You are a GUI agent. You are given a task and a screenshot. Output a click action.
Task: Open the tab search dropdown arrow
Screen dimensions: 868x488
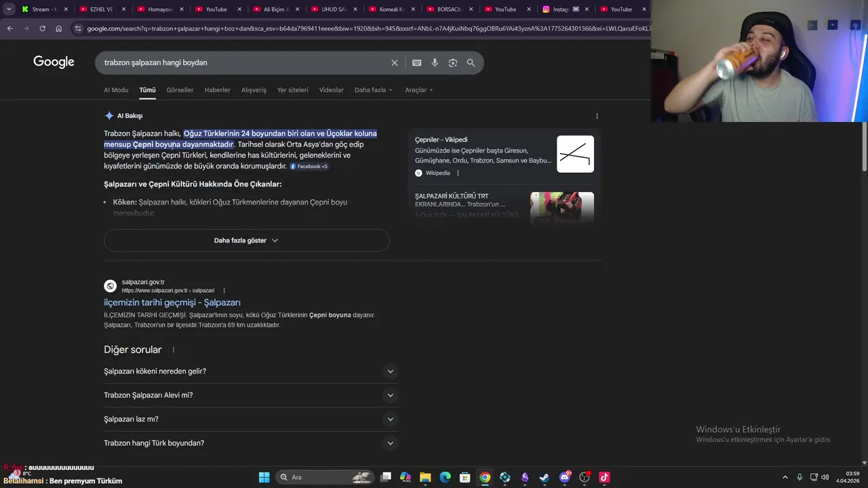click(9, 9)
